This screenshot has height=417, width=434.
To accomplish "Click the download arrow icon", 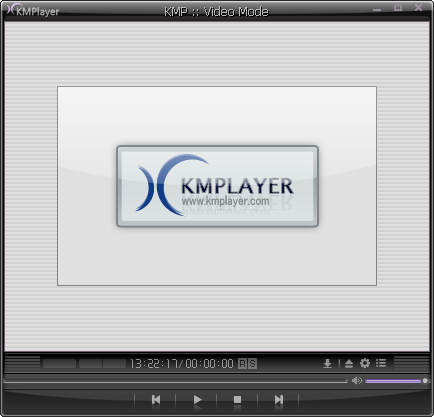I will [x=327, y=363].
